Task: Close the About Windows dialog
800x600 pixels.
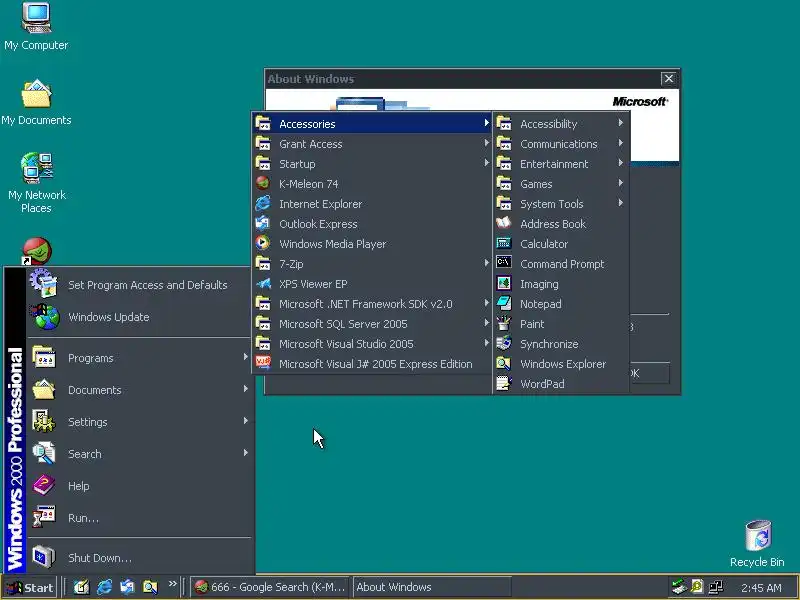Action: (668, 79)
